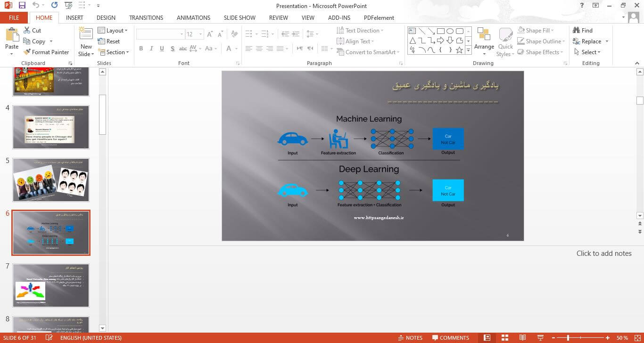Click the New Slide icon
Image resolution: width=644 pixels, height=343 pixels.
(x=86, y=34)
